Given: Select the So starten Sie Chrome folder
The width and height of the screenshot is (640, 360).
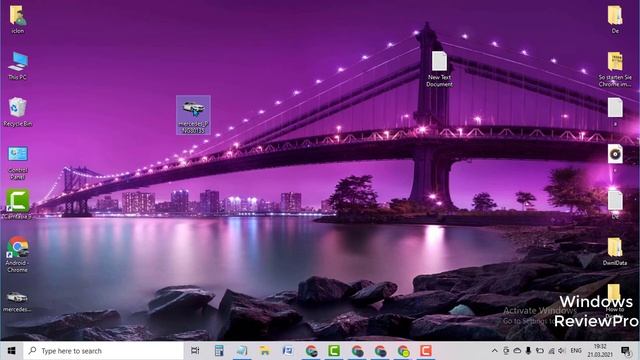Looking at the screenshot, I should (x=615, y=69).
